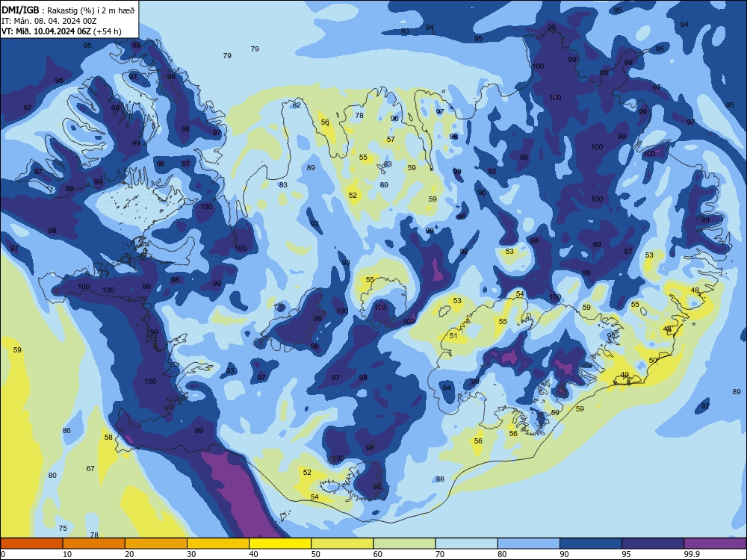Click the 20–30 legend color block
The width and height of the screenshot is (747, 560).
(x=156, y=544)
